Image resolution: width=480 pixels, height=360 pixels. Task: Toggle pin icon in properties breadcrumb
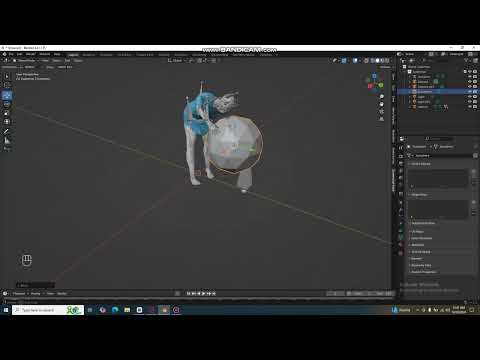click(476, 147)
